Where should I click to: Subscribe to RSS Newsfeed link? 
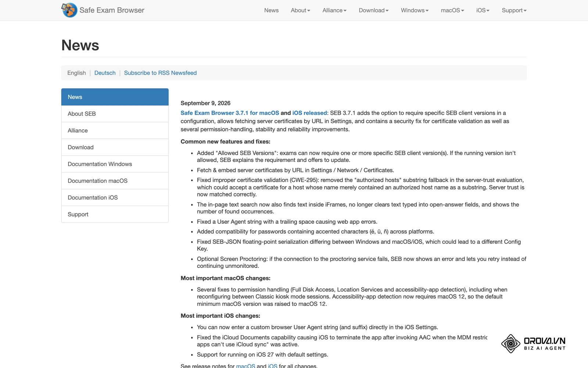click(x=160, y=73)
